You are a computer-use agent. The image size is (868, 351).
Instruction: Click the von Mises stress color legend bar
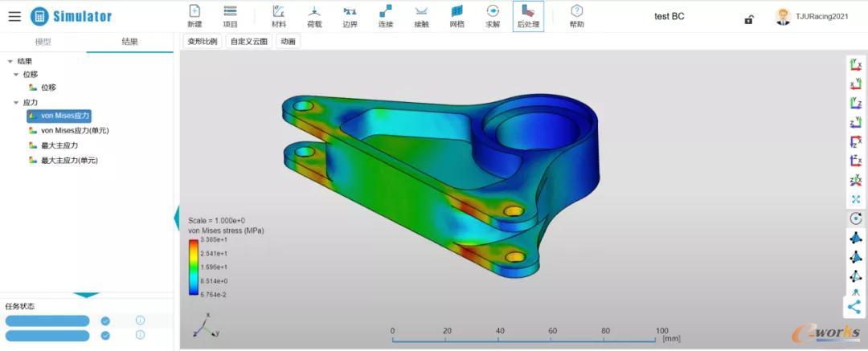pos(193,267)
